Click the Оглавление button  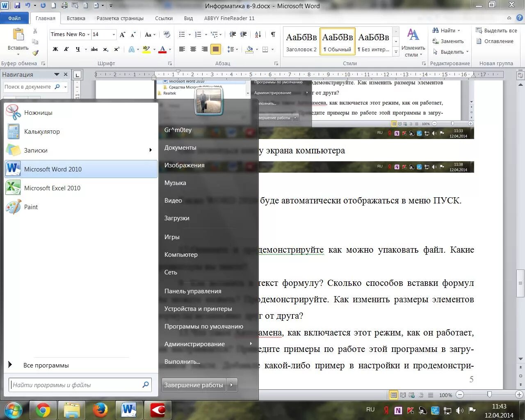click(x=495, y=41)
